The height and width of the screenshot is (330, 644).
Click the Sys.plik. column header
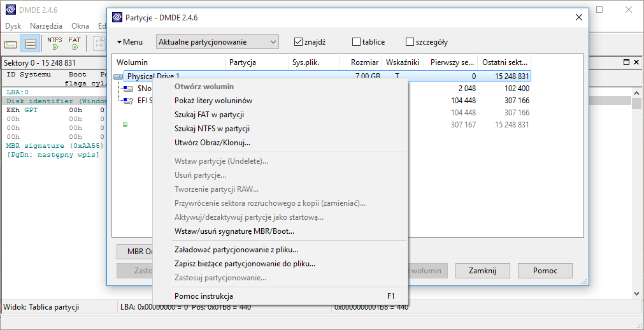click(x=314, y=62)
